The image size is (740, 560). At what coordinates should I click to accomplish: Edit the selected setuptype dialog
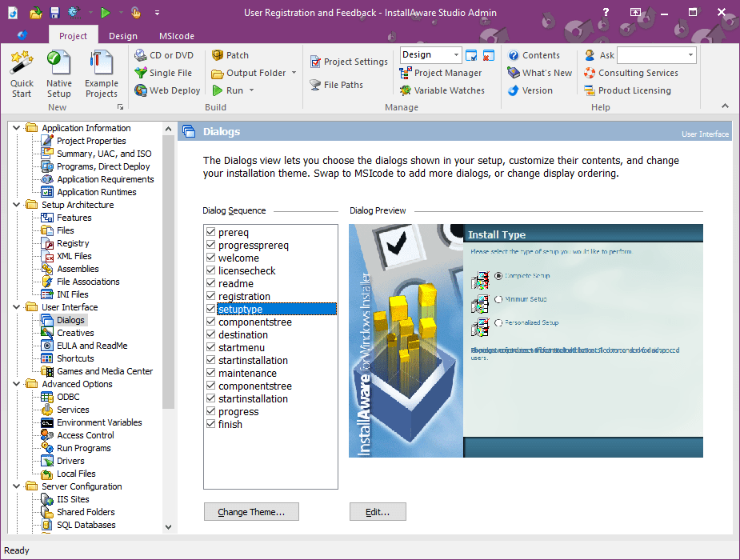pyautogui.click(x=378, y=511)
